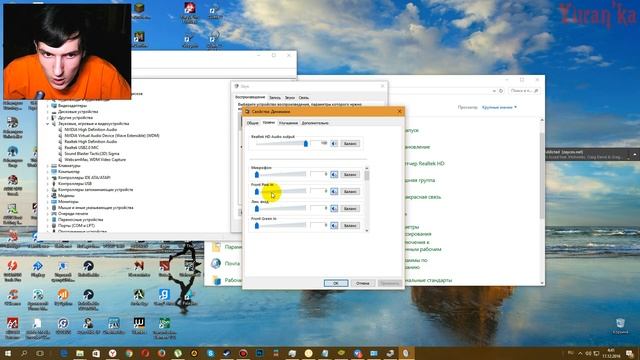The height and width of the screenshot is (360, 640).
Task: Open Запись tab in Sound window
Action: coord(275,98)
